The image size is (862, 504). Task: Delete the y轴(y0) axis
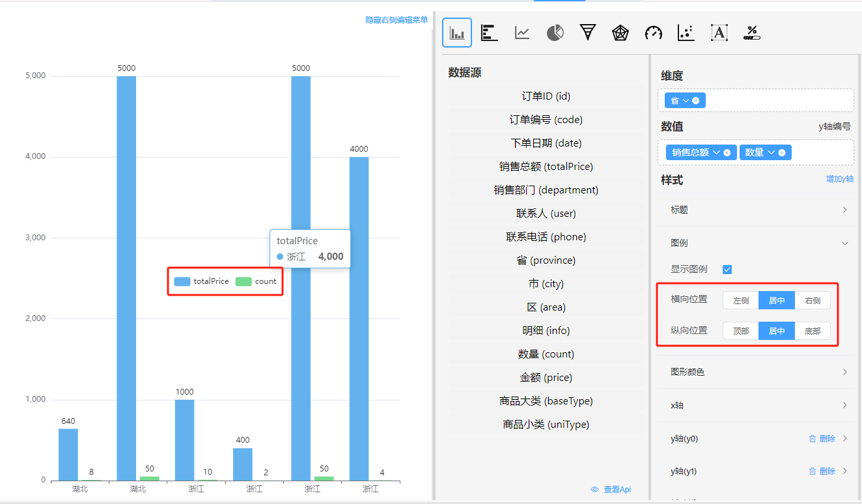[x=822, y=438]
